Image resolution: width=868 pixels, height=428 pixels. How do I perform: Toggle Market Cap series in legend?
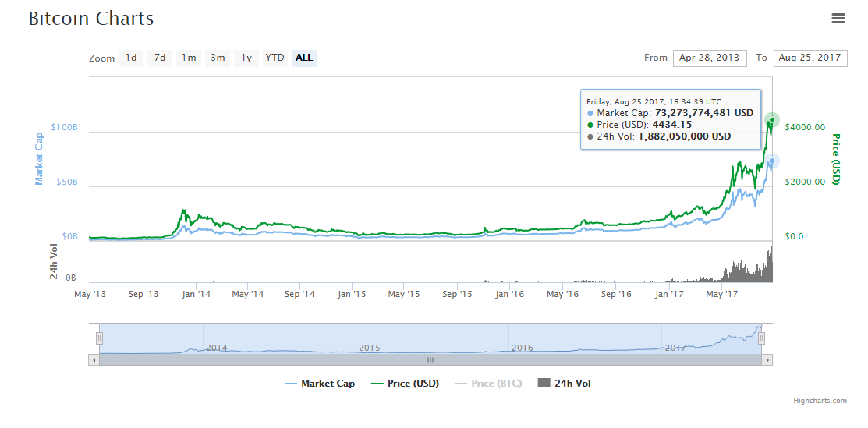pos(320,383)
